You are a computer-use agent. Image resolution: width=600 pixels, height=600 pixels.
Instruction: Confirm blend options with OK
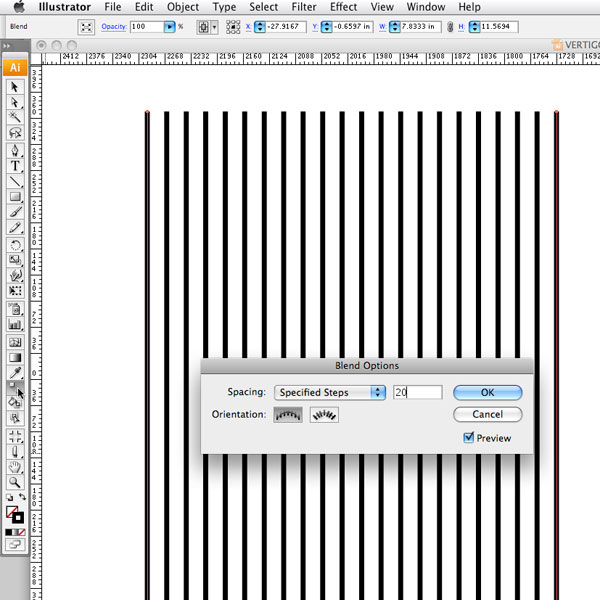click(487, 393)
